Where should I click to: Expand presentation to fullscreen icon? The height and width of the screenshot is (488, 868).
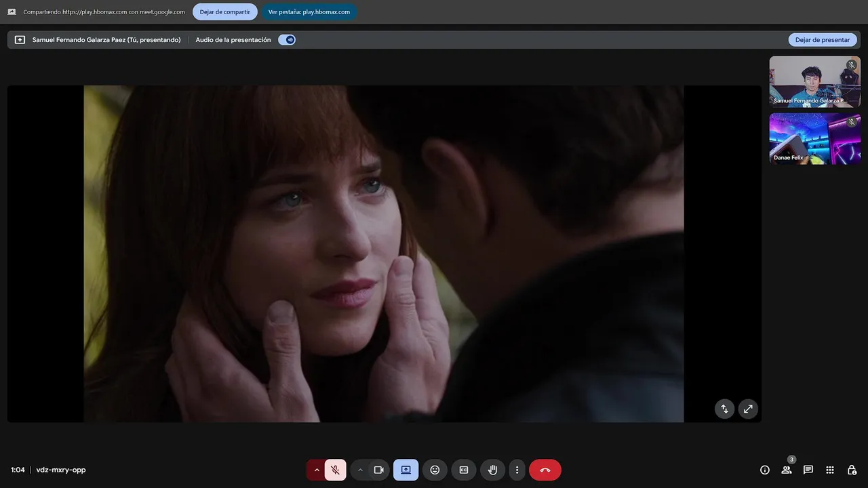click(748, 409)
